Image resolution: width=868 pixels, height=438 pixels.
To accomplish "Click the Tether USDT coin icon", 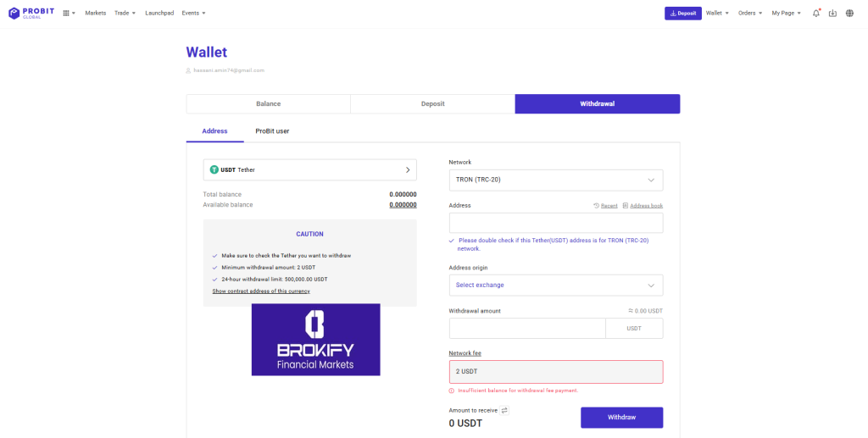I will [214, 169].
